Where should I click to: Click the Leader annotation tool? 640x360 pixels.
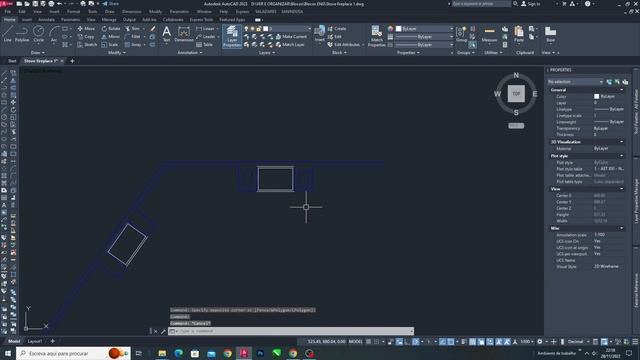[206, 36]
